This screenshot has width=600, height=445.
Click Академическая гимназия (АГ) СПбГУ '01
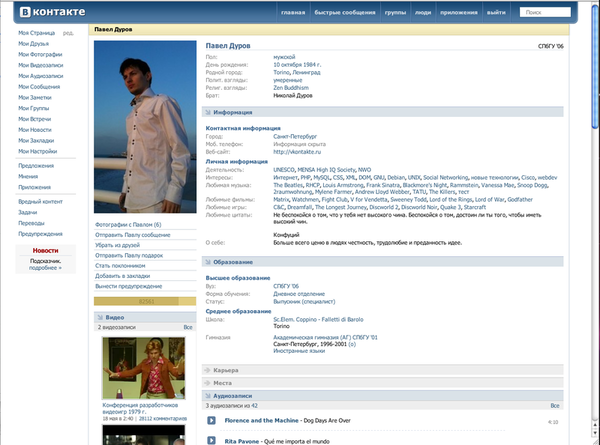325,337
